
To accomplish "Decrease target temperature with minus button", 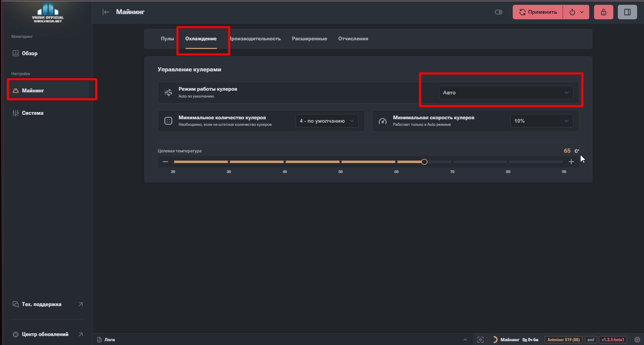I will tap(165, 162).
